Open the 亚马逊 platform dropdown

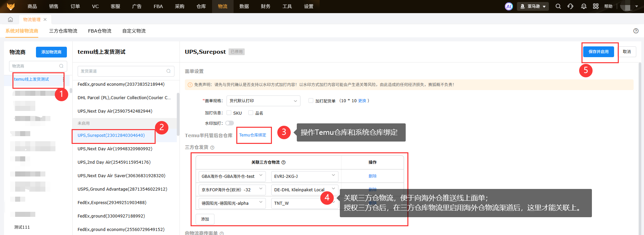point(533,6)
